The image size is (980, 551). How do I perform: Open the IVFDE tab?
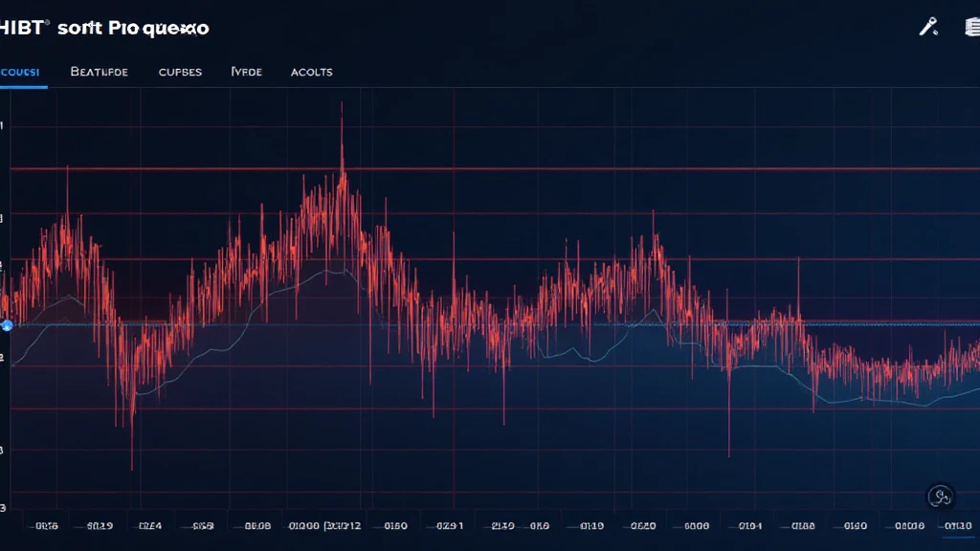coord(246,72)
